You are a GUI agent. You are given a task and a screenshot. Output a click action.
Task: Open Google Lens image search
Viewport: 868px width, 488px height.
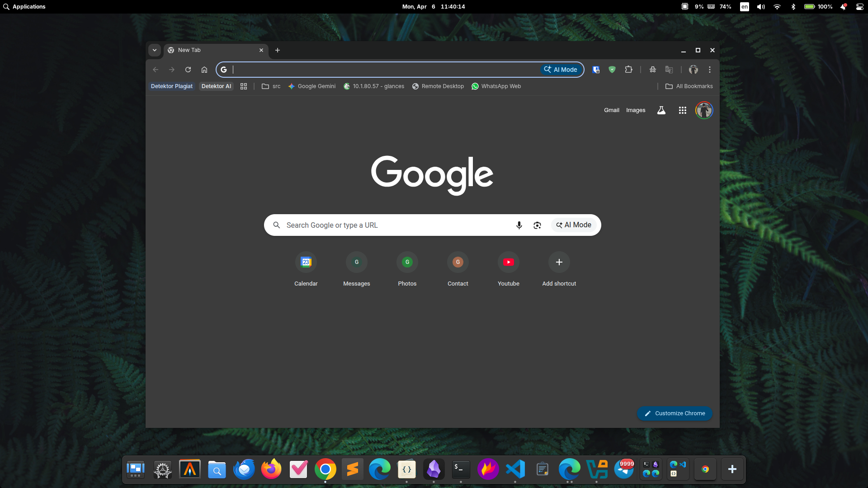point(537,225)
